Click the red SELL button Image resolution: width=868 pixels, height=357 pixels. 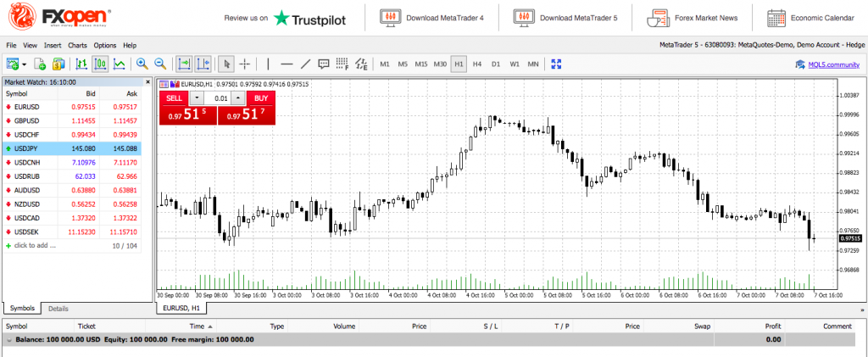174,98
